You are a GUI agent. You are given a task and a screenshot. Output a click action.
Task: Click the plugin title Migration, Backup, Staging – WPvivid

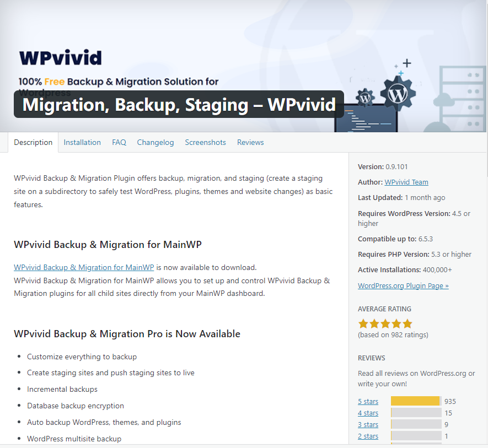[x=179, y=104]
